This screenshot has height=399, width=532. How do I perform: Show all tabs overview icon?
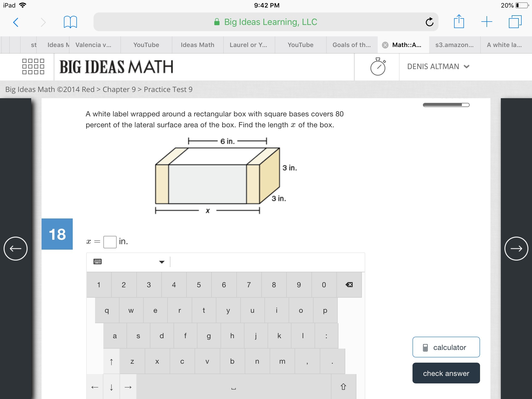point(515,22)
